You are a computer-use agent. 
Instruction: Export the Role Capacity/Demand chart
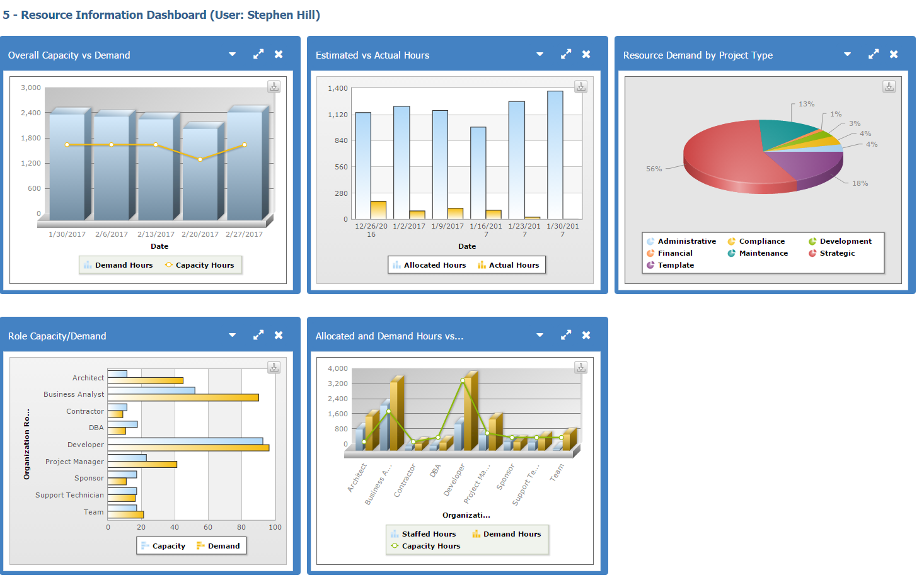274,368
